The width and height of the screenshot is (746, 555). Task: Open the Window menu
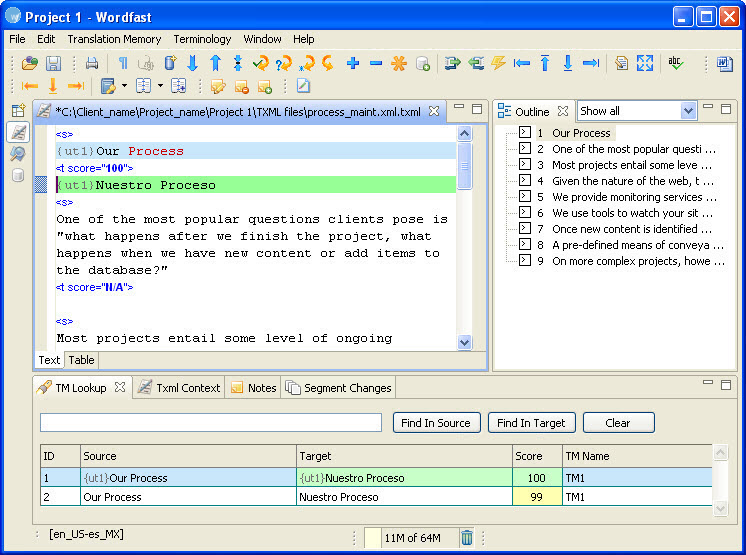[262, 39]
